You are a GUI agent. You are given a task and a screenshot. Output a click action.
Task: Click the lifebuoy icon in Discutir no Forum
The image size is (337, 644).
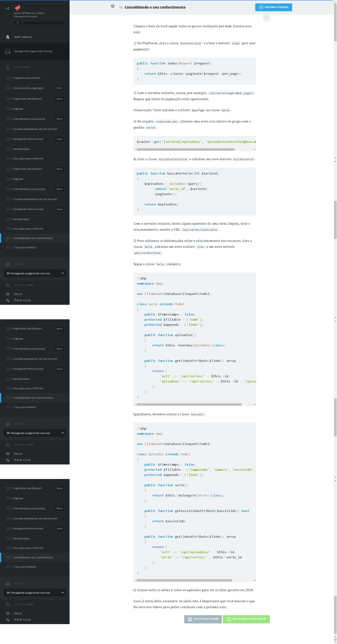coord(190,619)
